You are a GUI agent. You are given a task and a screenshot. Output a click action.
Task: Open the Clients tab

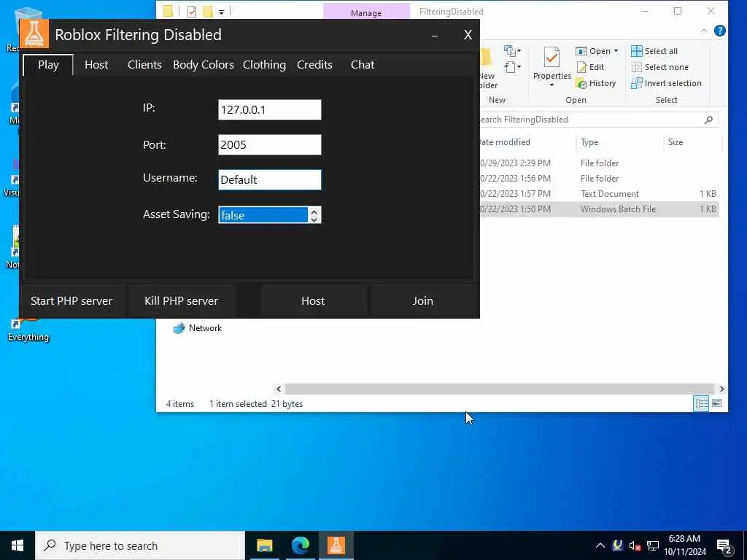pyautogui.click(x=144, y=65)
